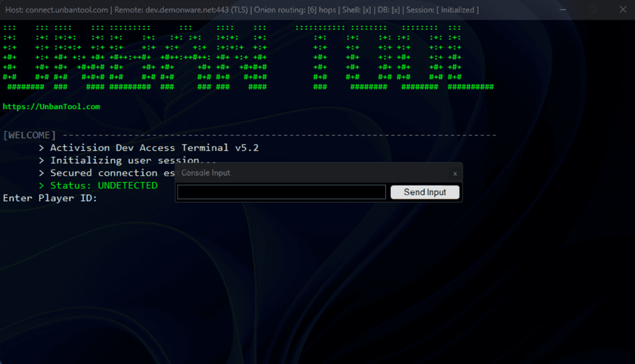Click the Enter Player ID: prompt
This screenshot has height=364, width=635.
(x=50, y=198)
